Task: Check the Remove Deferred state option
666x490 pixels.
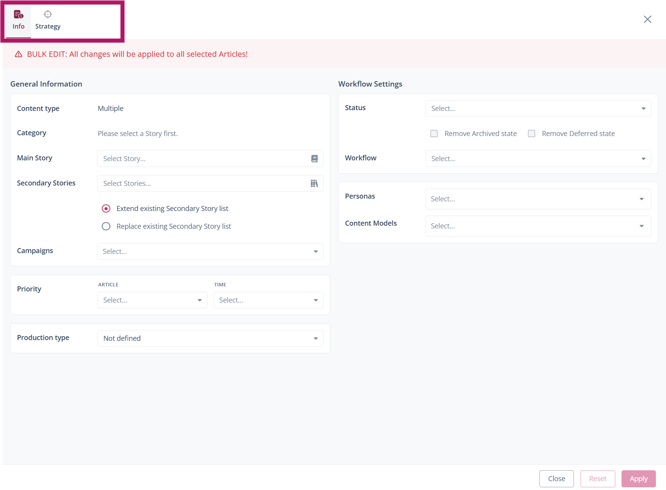Action: point(531,133)
